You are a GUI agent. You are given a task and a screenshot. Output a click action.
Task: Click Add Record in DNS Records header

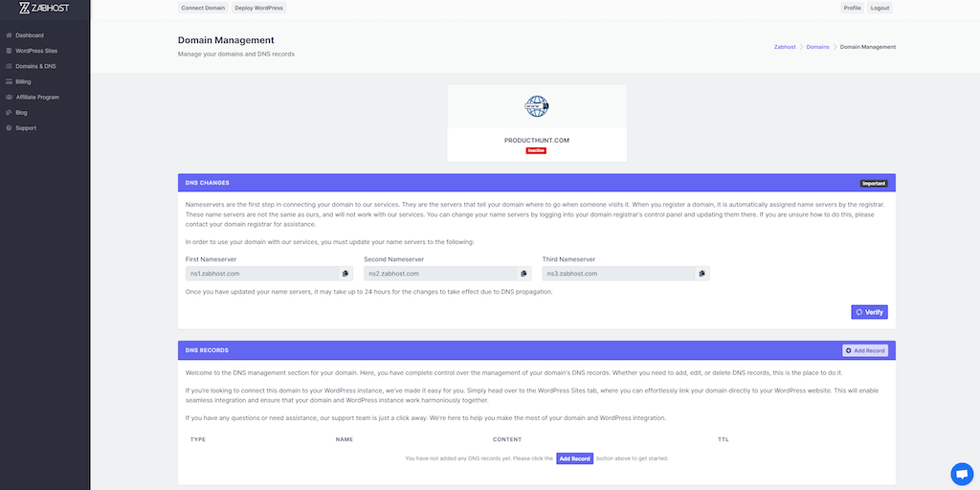[865, 350]
